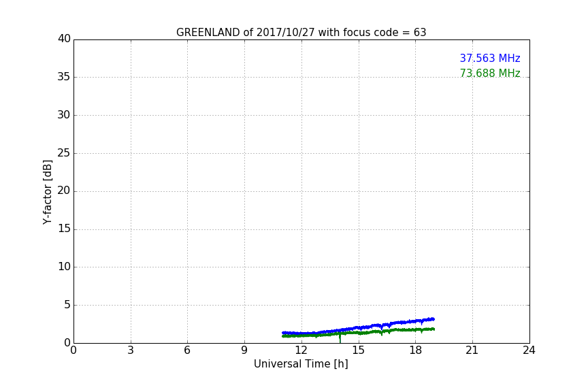
Task: Click the y-axis tick label 15
Action: pyautogui.click(x=64, y=229)
